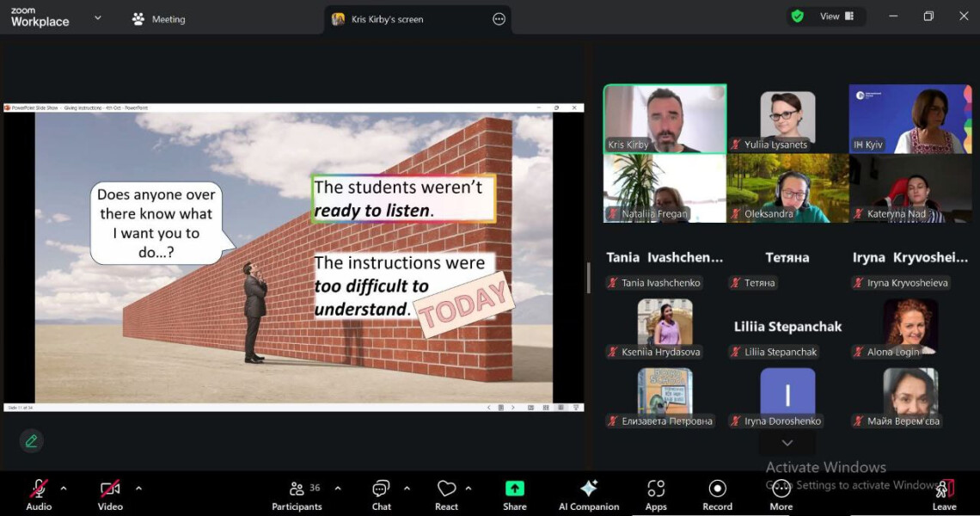This screenshot has width=980, height=516.
Task: Click the green Share screen button
Action: [x=514, y=489]
